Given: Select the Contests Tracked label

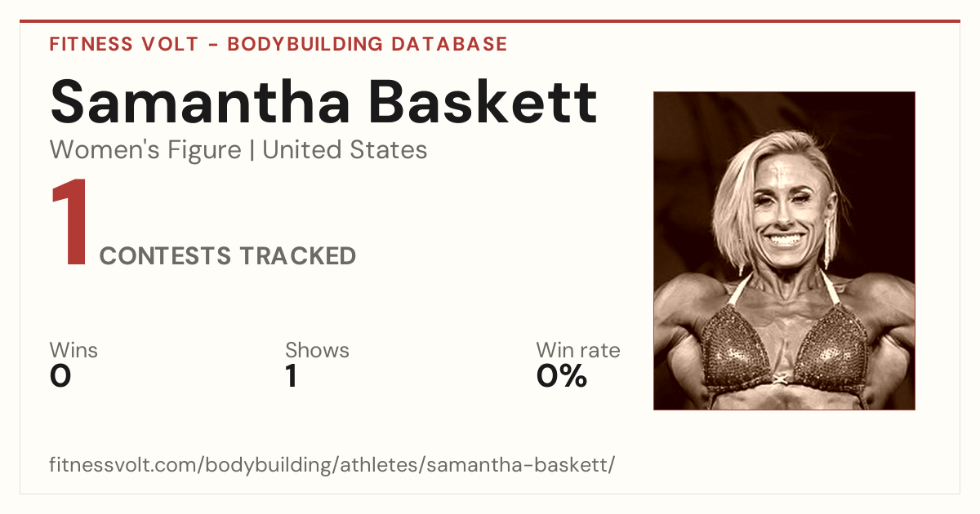Looking at the screenshot, I should [x=228, y=256].
